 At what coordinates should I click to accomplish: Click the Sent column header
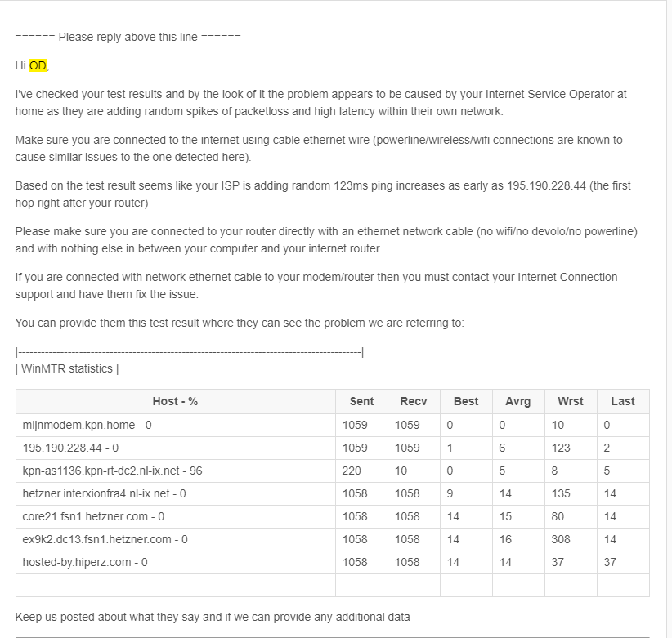pos(361,401)
